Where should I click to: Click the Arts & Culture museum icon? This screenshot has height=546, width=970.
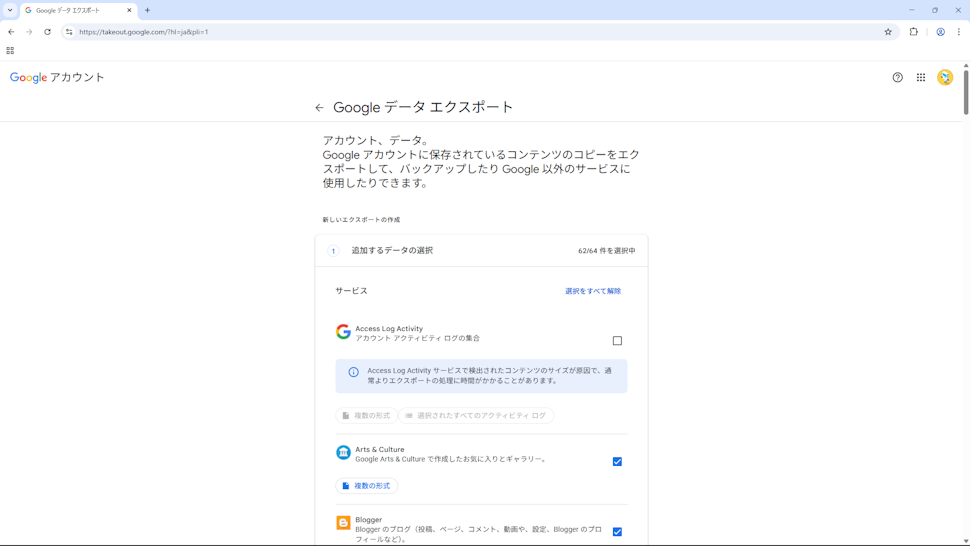[x=343, y=453]
